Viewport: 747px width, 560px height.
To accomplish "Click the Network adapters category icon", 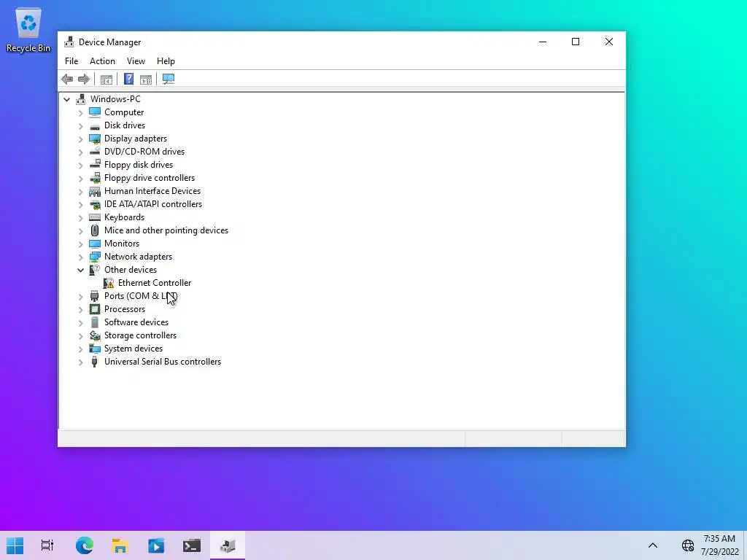I will click(95, 257).
